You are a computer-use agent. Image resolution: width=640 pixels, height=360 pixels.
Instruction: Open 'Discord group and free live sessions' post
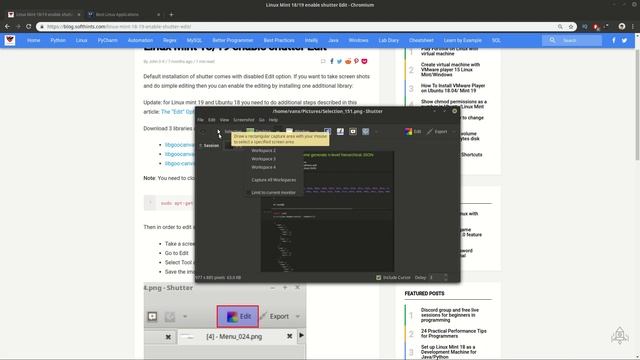450,315
